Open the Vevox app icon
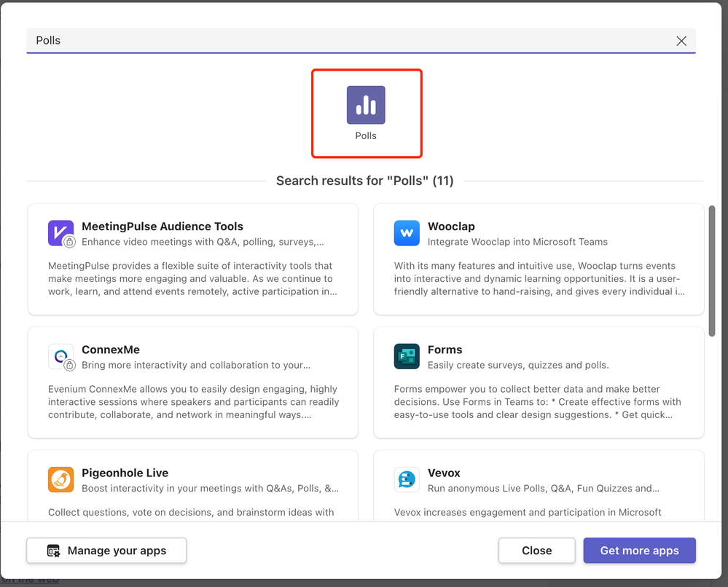728x587 pixels. 407,479
